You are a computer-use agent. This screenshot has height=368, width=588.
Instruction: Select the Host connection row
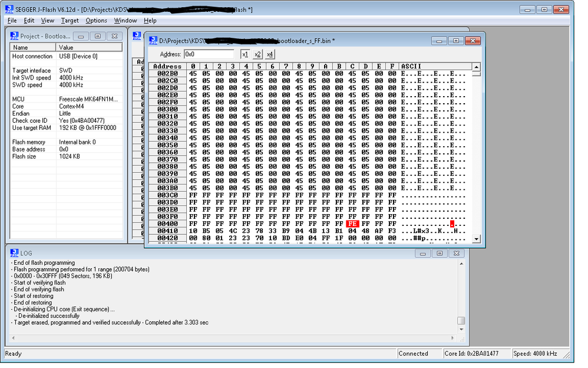pyautogui.click(x=67, y=57)
